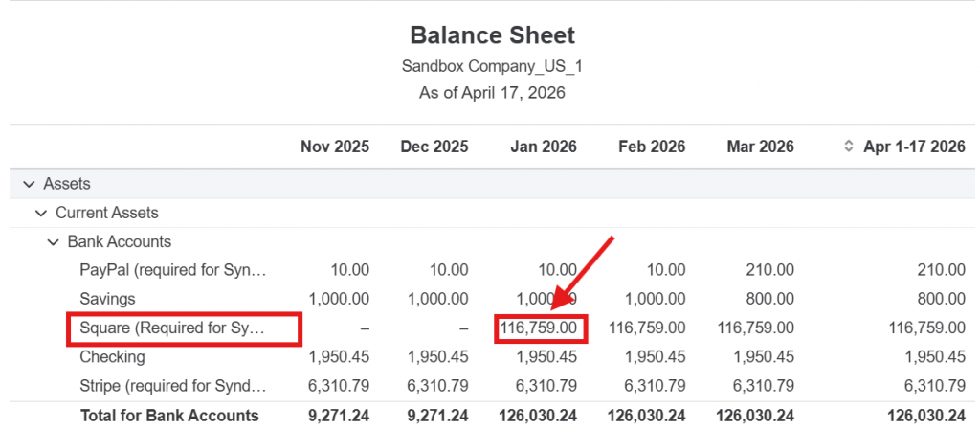Image resolution: width=980 pixels, height=430 pixels.
Task: Click the Jan 2026 column header
Action: click(542, 147)
